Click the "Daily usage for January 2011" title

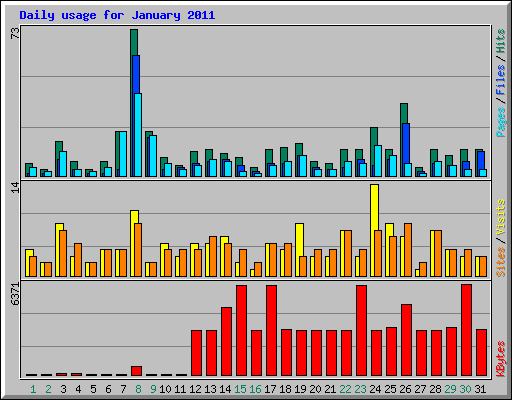pos(117,16)
